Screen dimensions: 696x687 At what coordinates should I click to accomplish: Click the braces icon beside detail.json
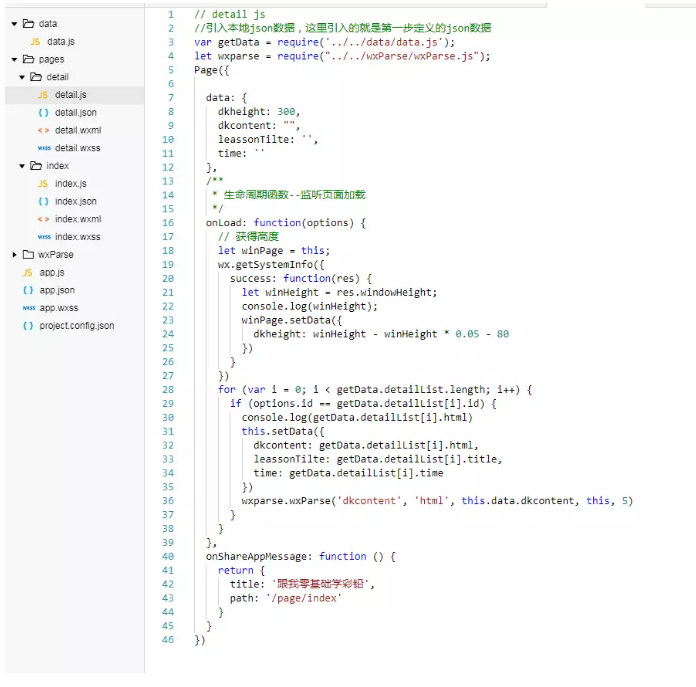43,113
